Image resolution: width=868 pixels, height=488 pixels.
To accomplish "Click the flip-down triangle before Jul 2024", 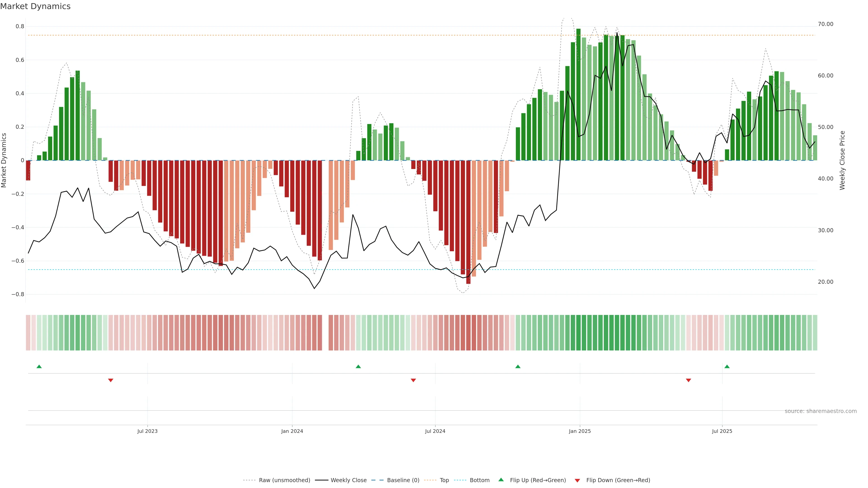I will (413, 380).
